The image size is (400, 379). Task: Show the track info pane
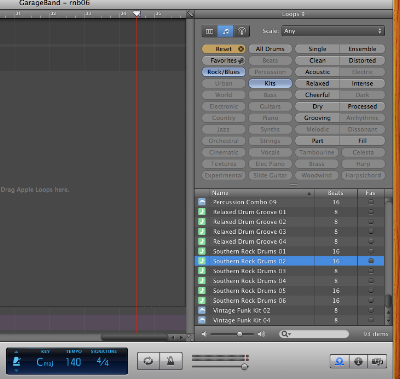[358, 362]
